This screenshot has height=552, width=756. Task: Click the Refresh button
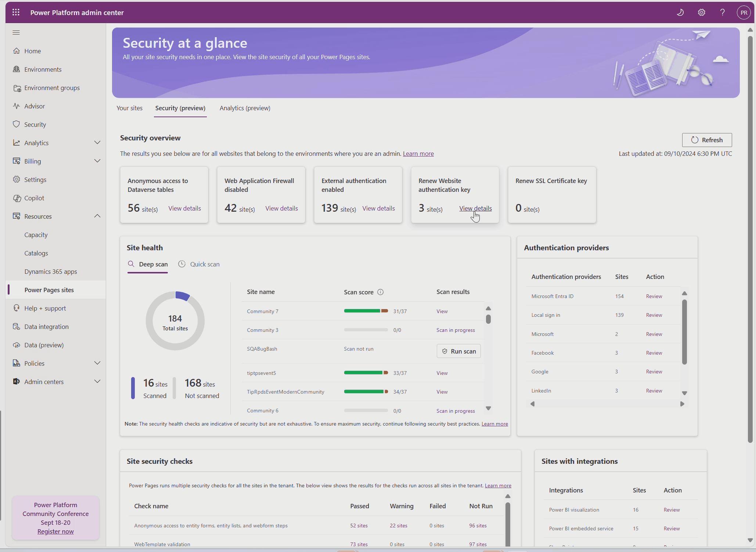click(707, 140)
